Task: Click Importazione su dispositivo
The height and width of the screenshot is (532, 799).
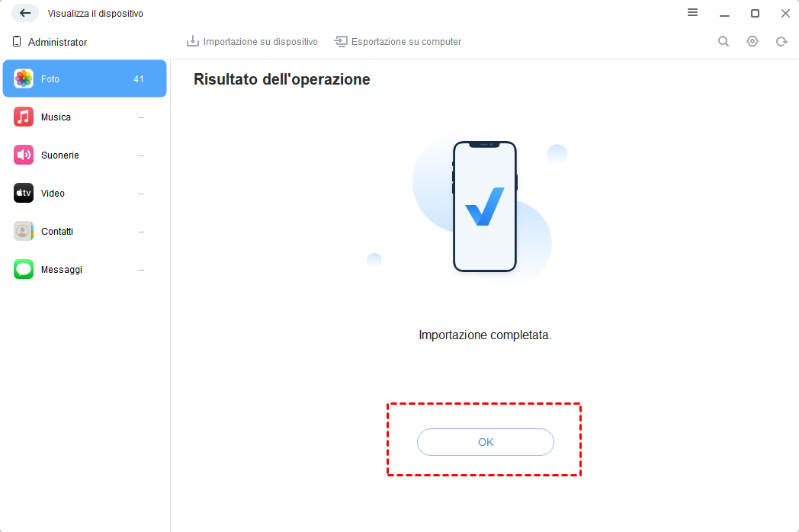Action: (x=252, y=41)
